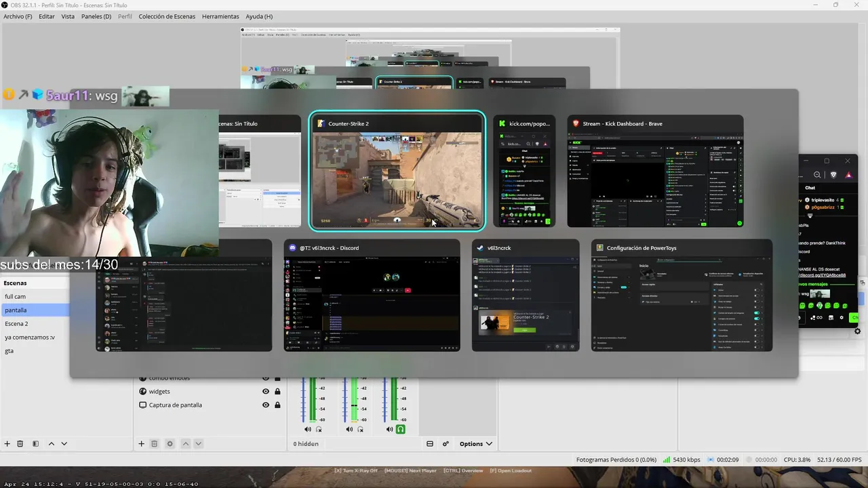Viewport: 868px width, 488px height.
Task: Move selected source up in sources toolbar
Action: click(185, 444)
